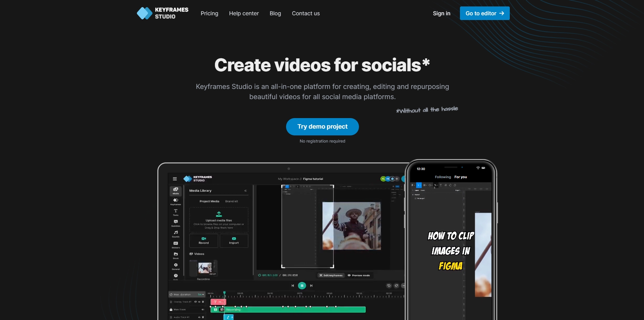This screenshot has height=320, width=644.
Task: Click the Sounds music note icon
Action: pos(176,233)
